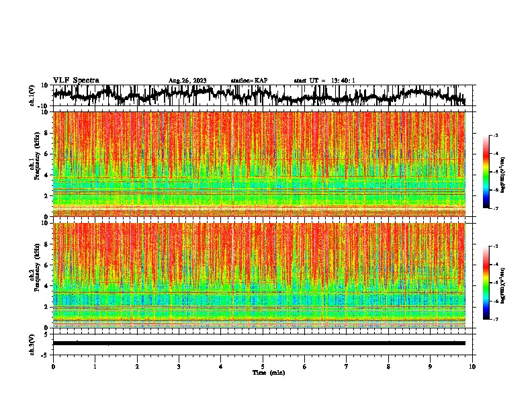Click the ch.1 spectrogram color bar
Screen dimensions: 532x411
click(486, 172)
